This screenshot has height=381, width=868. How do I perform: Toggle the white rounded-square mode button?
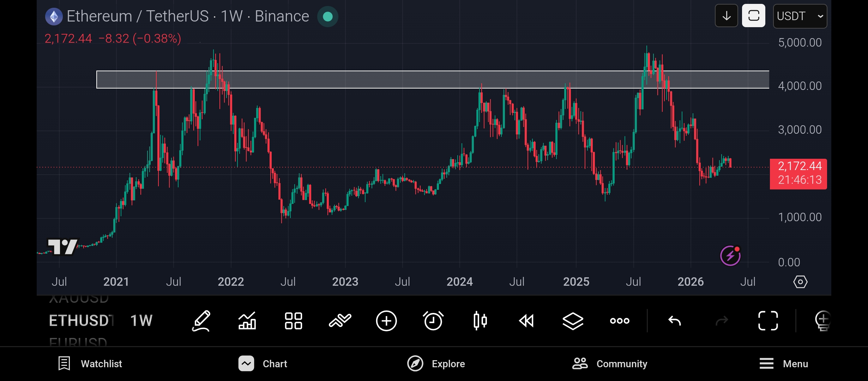tap(754, 16)
